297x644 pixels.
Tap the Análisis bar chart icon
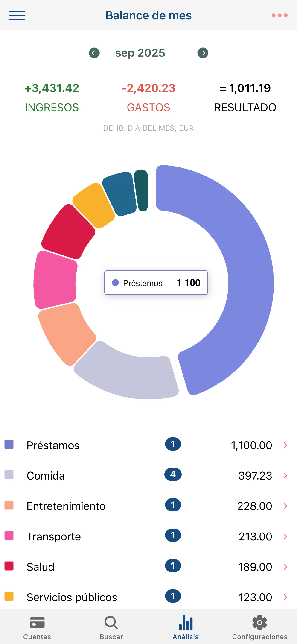(186, 623)
